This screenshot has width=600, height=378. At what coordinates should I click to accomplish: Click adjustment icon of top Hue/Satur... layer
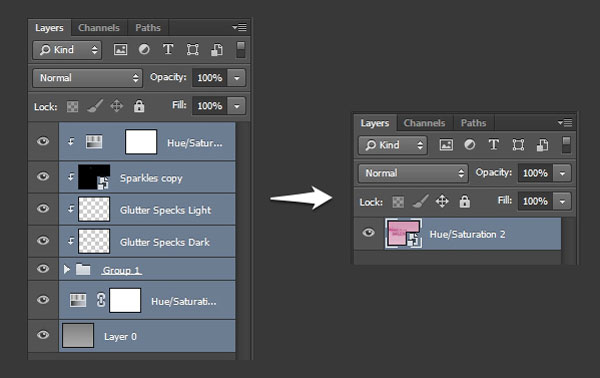[x=94, y=142]
